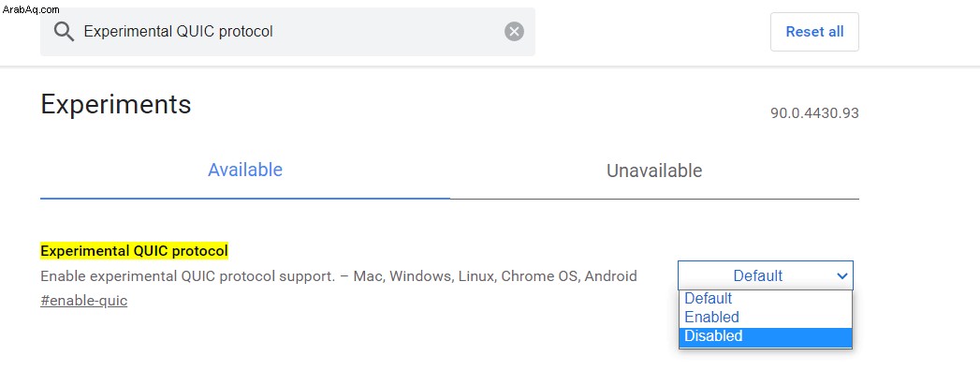Click the Experiments page heading
Screen dimensions: 980x371
[116, 104]
